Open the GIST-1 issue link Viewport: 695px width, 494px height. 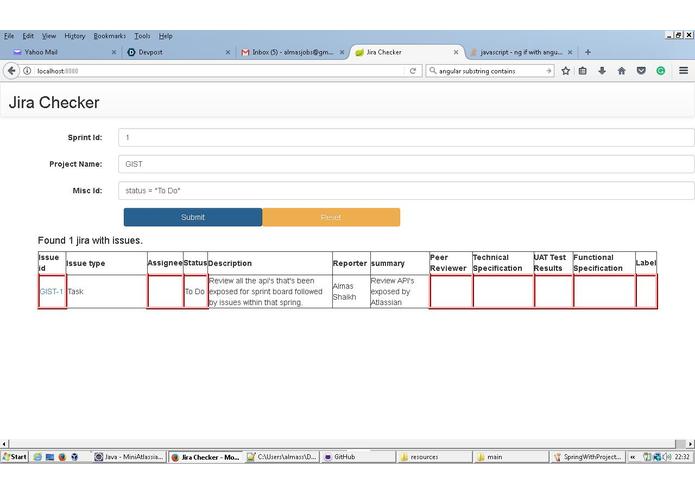(51, 292)
